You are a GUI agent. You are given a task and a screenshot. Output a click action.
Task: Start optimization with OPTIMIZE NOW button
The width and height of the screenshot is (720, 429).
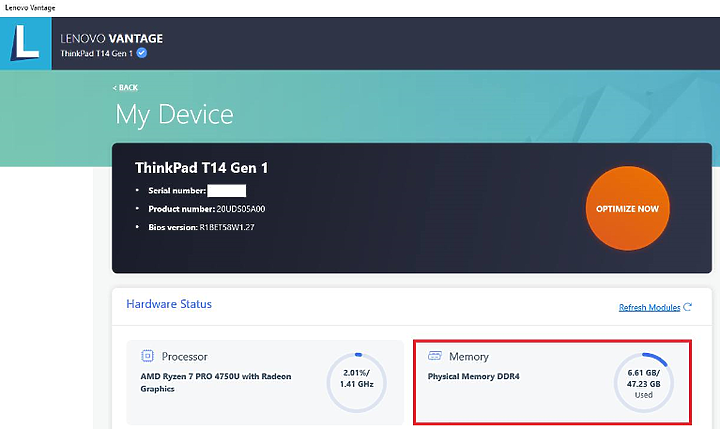pos(627,209)
